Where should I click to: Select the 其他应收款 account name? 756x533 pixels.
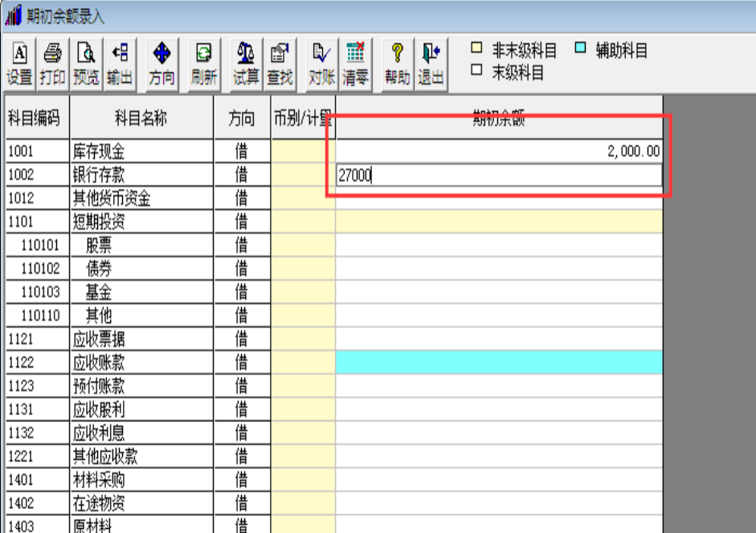pos(105,457)
